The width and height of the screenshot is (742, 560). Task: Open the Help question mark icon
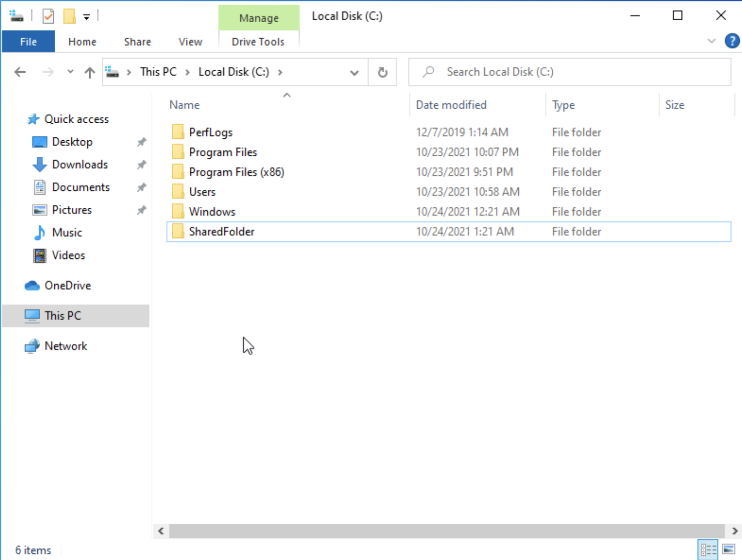[x=732, y=42]
